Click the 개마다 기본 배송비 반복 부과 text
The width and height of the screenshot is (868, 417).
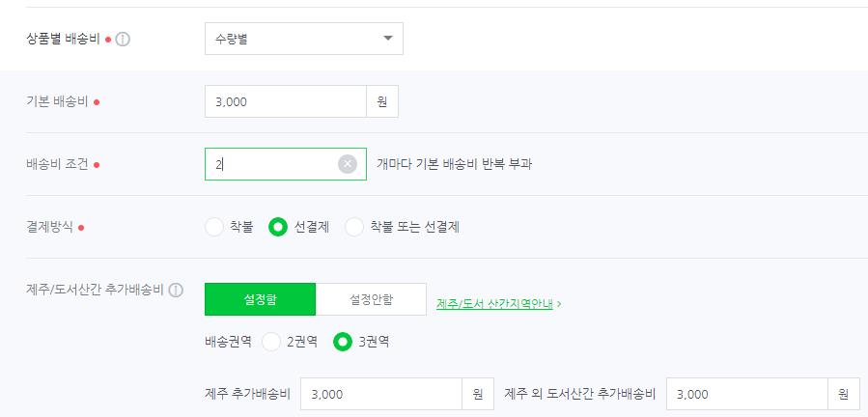pyautogui.click(x=454, y=164)
